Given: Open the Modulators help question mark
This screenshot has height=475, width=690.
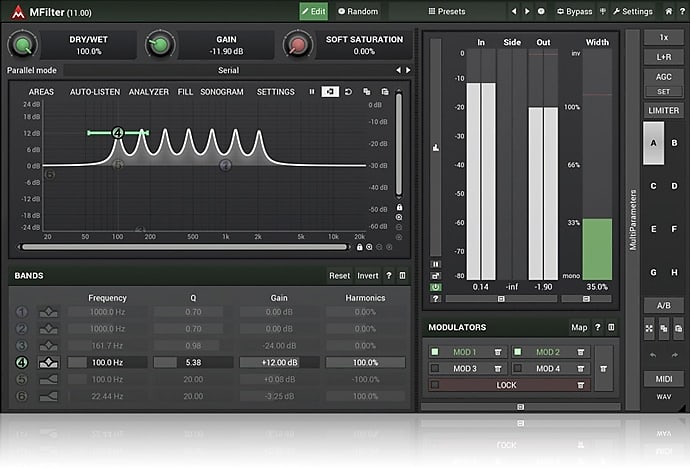Looking at the screenshot, I should pos(597,327).
